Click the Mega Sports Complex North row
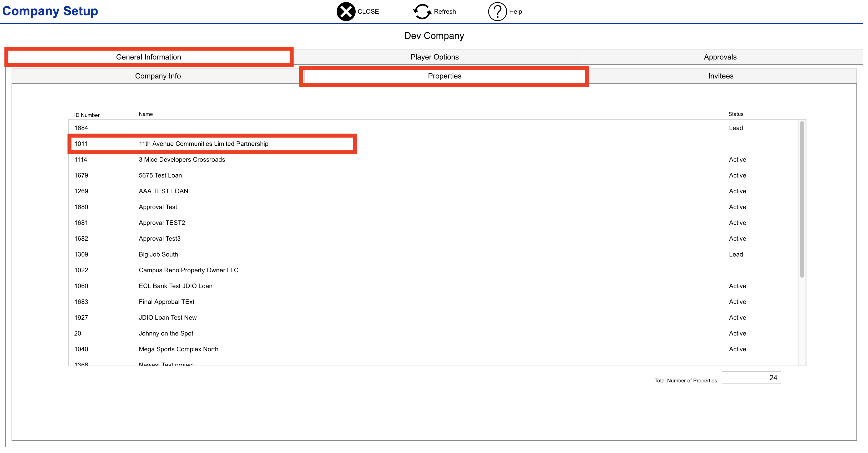 click(178, 349)
